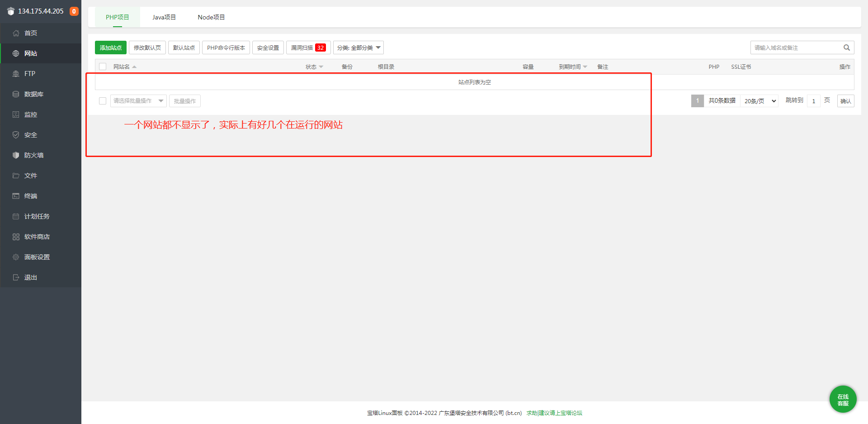This screenshot has width=868, height=424.
Task: Open the 状态 column filter arrow
Action: point(321,67)
